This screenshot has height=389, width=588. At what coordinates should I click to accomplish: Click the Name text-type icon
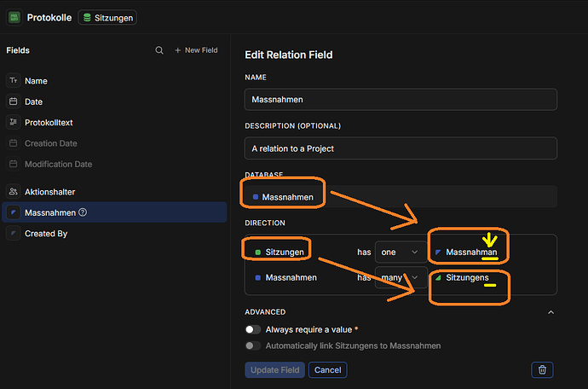[14, 81]
